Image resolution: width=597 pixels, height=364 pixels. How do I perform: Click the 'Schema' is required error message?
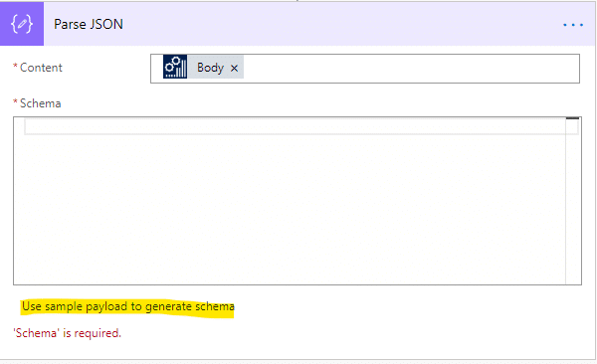(67, 333)
